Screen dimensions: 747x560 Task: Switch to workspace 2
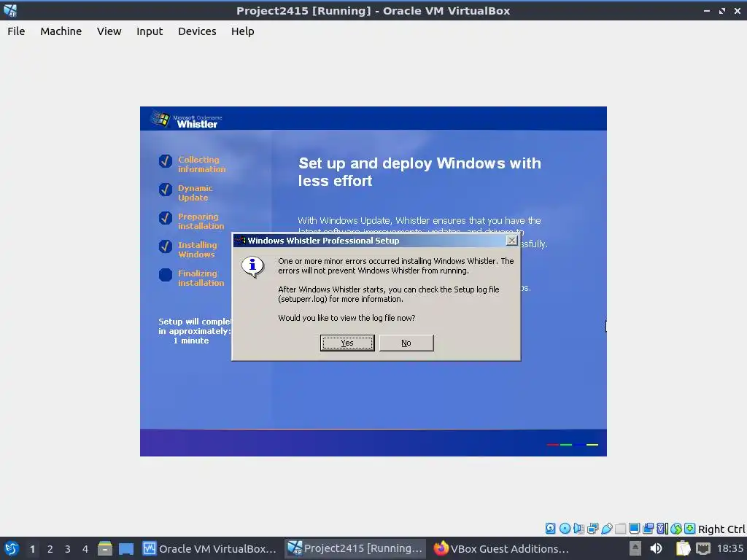click(50, 549)
